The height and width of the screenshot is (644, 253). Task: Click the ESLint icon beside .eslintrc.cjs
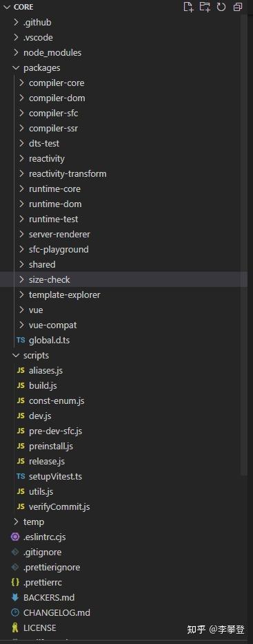(x=15, y=537)
